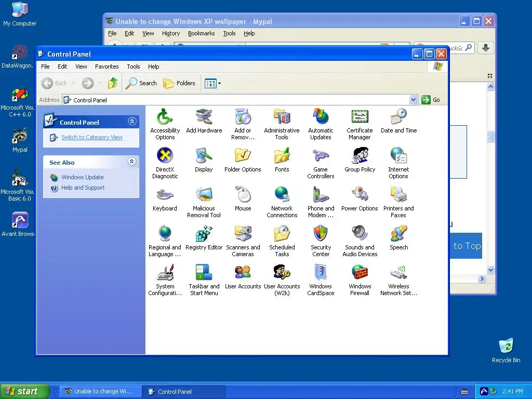Viewport: 532px width, 399px height.
Task: Open Control Panel File menu
Action: click(45, 66)
